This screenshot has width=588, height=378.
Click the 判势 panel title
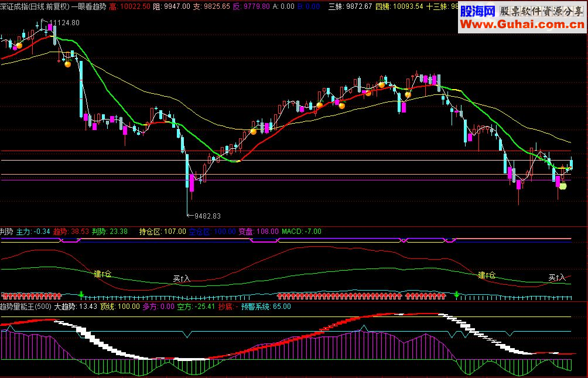pos(6,231)
